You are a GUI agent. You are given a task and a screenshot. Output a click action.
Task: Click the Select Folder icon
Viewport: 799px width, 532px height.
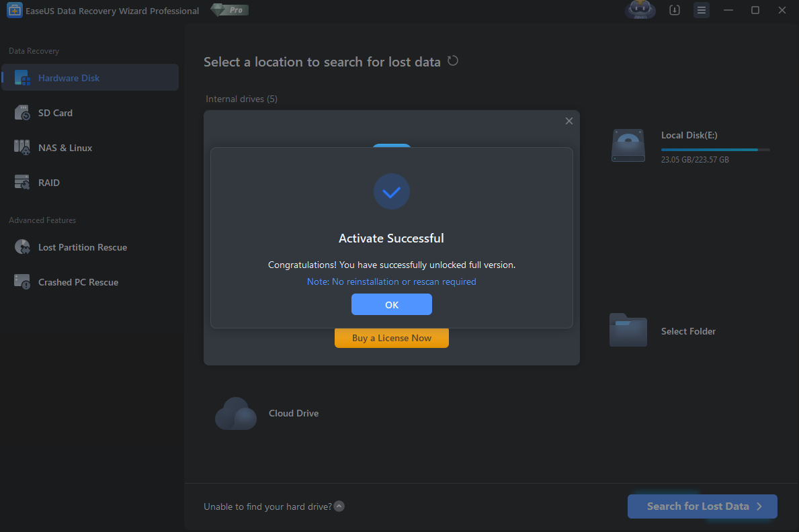[x=628, y=330]
